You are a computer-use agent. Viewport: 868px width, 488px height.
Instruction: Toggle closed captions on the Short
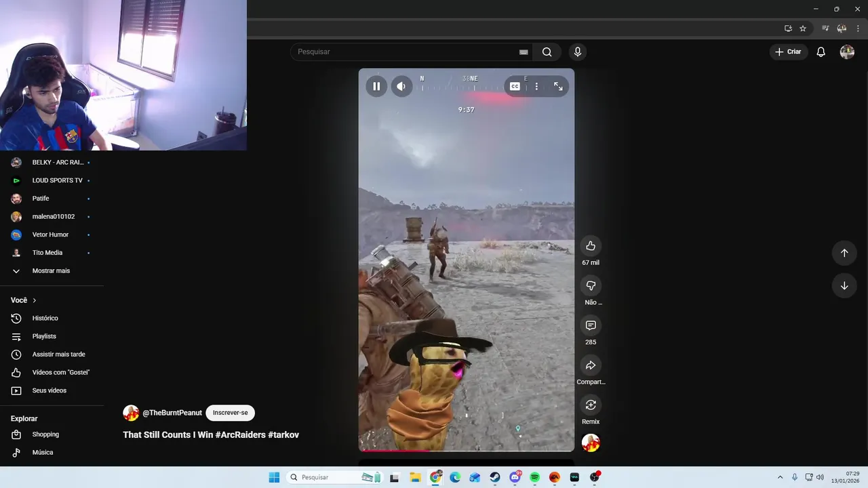(515, 86)
